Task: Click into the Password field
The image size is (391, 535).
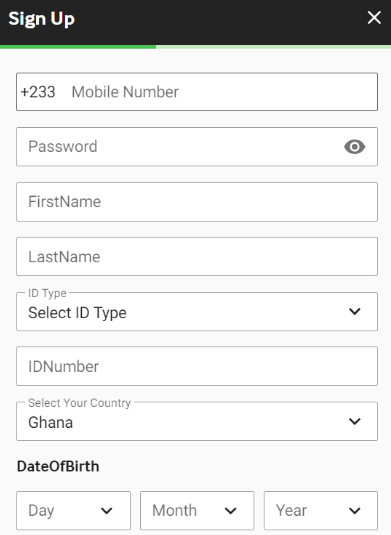Action: coord(197,147)
